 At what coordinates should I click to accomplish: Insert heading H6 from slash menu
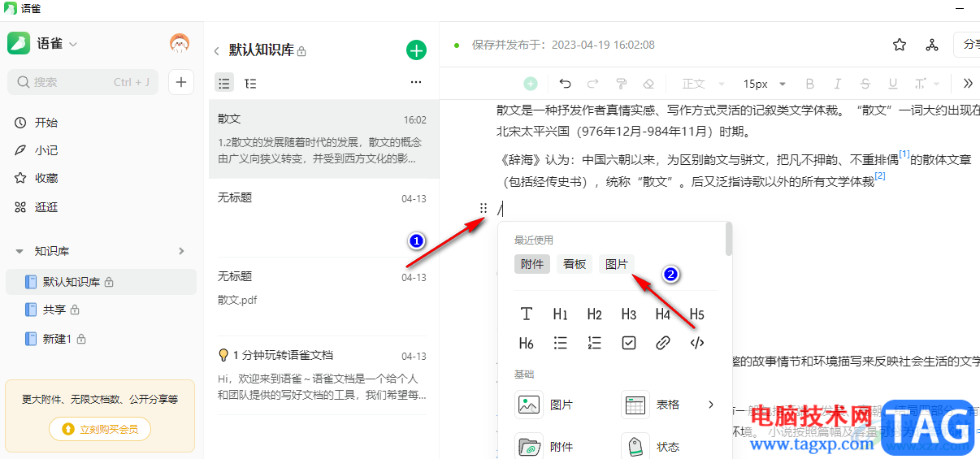[x=527, y=343]
